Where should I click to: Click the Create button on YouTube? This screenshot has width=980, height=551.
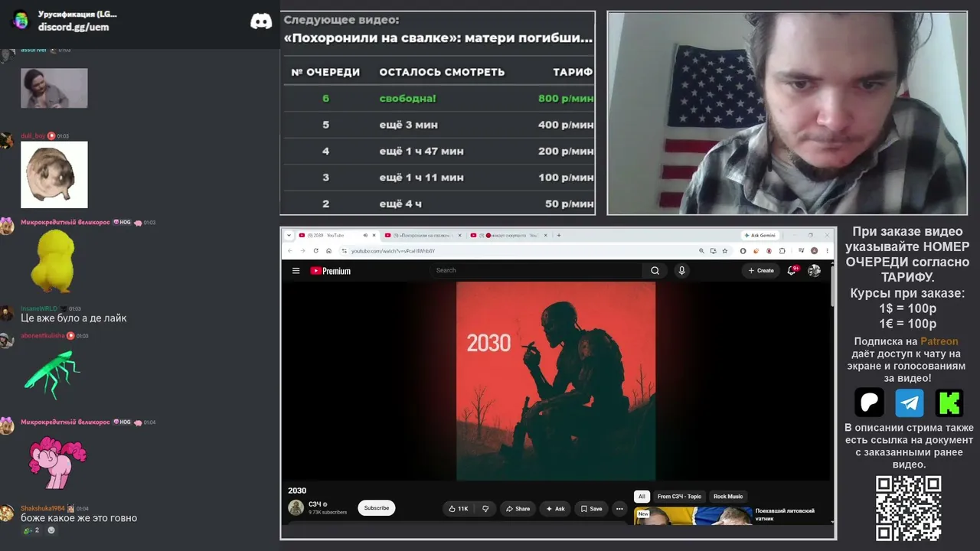point(761,270)
